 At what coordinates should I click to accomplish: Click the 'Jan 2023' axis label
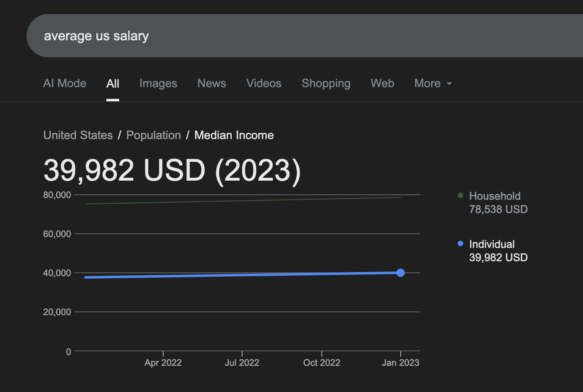[x=400, y=363]
